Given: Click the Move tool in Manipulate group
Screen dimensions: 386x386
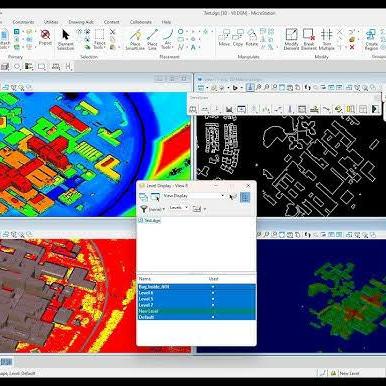Looking at the screenshot, I should 224,37.
